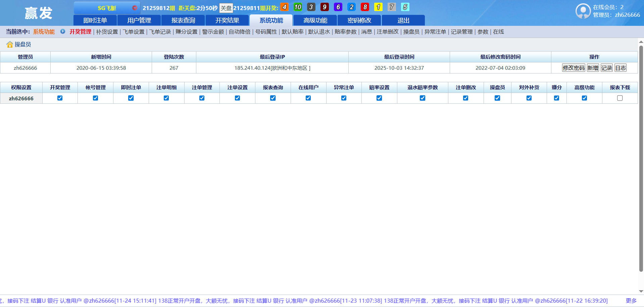The image size is (644, 308).
Task: Click the green number 10 result ball
Action: click(x=298, y=7)
